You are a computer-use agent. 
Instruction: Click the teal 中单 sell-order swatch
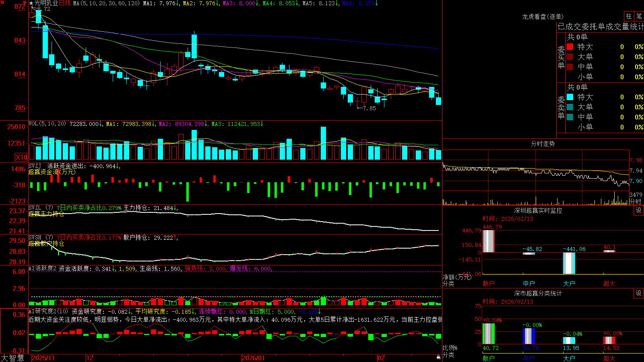click(x=570, y=117)
